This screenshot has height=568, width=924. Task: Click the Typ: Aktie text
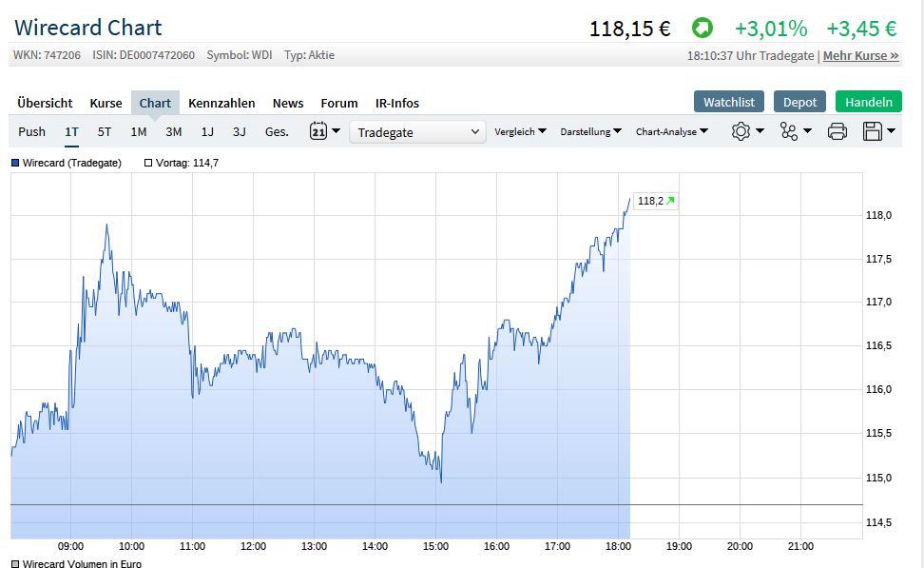click(x=309, y=55)
